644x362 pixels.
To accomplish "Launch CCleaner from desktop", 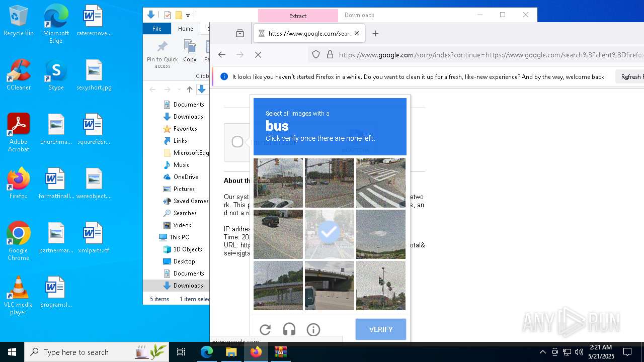I will coord(18,75).
